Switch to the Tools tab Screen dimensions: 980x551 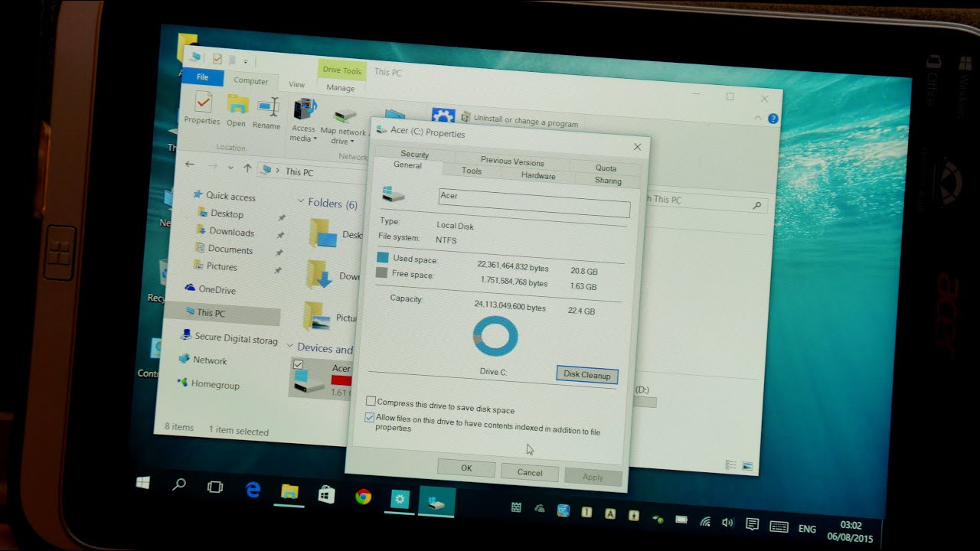coord(472,171)
